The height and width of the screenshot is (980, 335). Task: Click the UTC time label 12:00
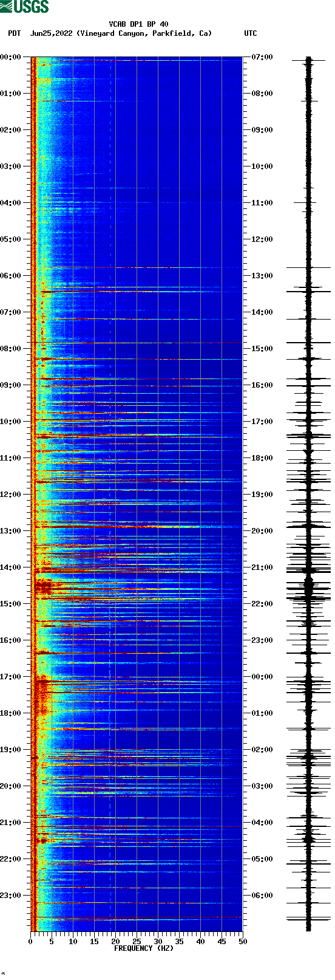pos(262,239)
